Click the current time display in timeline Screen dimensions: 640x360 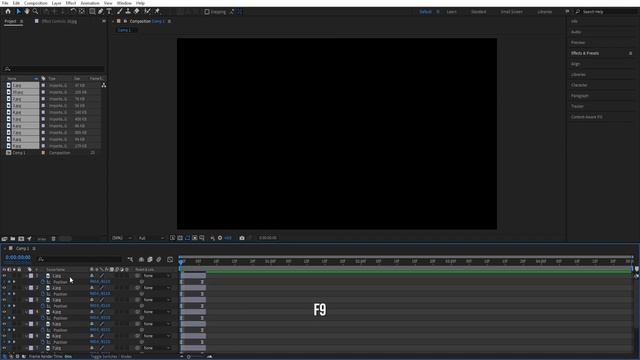(18, 258)
